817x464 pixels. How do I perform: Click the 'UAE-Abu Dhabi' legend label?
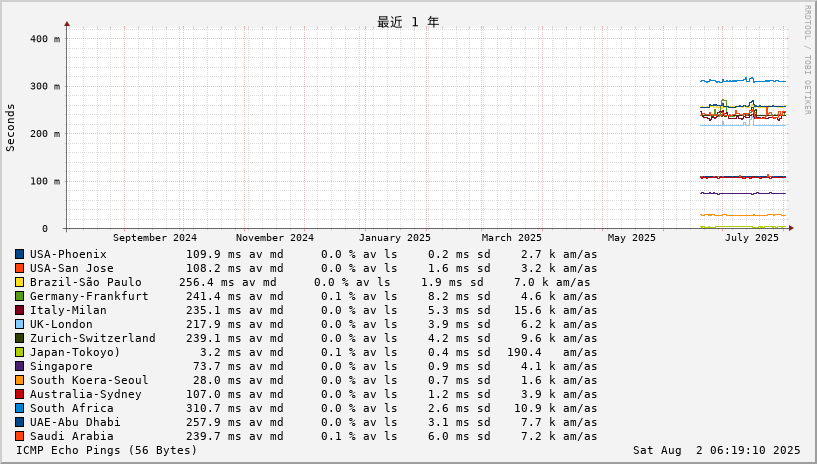click(75, 422)
